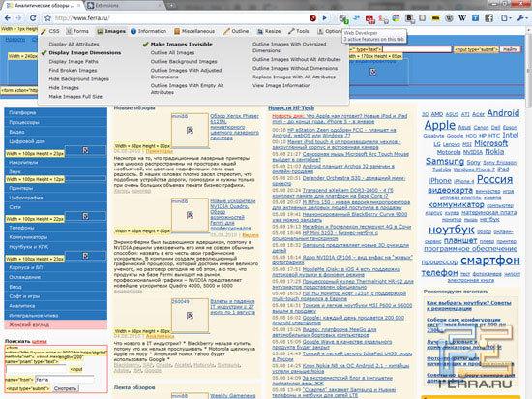Click the browser forward arrow
The width and height of the screenshot is (532, 399).
click(19, 18)
